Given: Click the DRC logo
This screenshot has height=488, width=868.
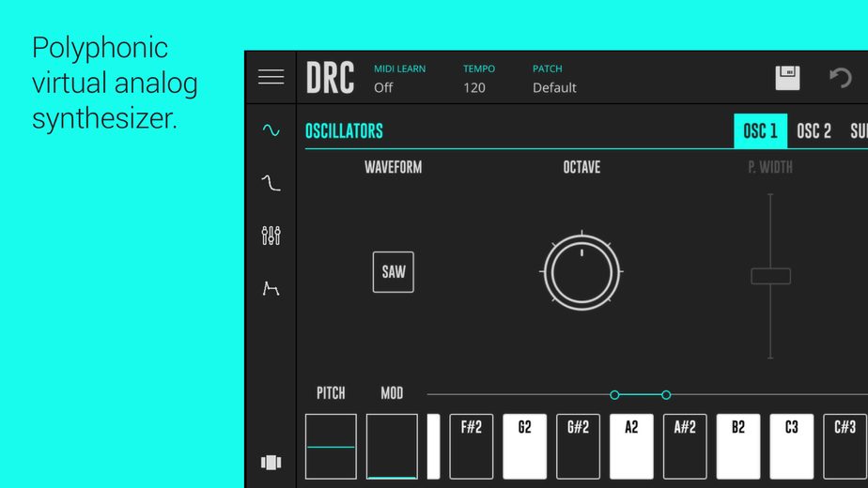Looking at the screenshot, I should click(x=330, y=78).
